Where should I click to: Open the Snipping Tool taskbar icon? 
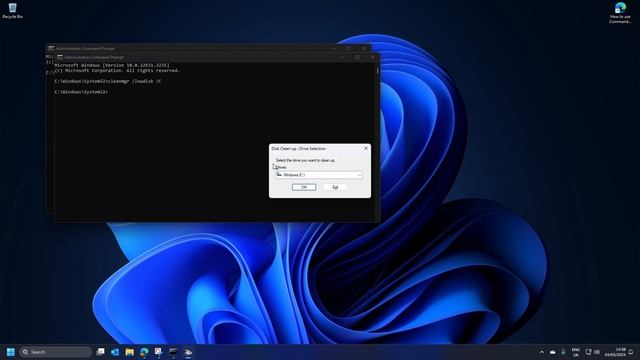coord(158,352)
